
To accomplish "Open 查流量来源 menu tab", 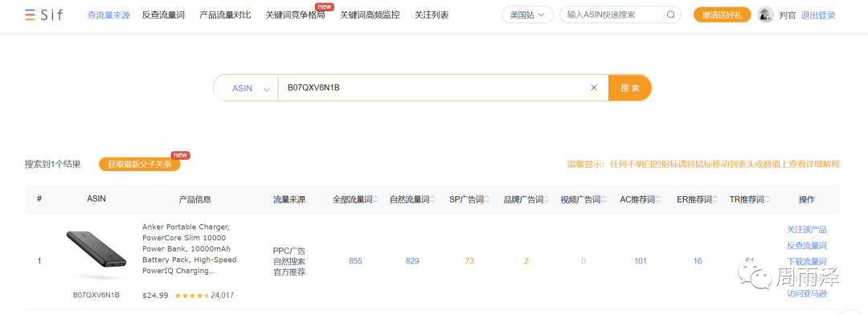I will click(108, 15).
